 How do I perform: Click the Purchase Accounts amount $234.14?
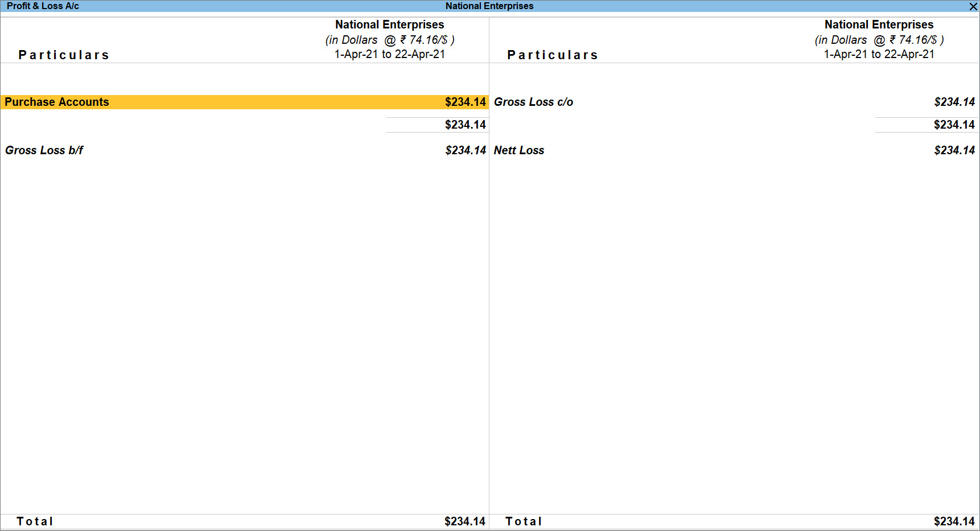[x=465, y=102]
